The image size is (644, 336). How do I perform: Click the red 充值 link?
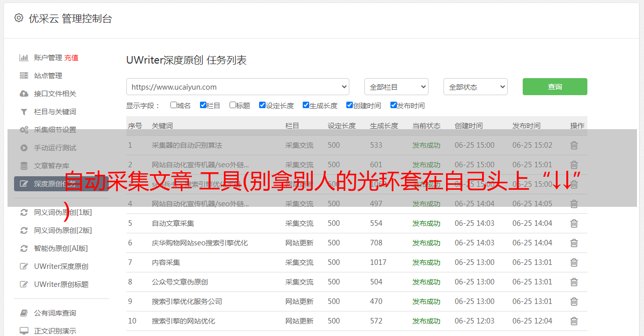(71, 58)
